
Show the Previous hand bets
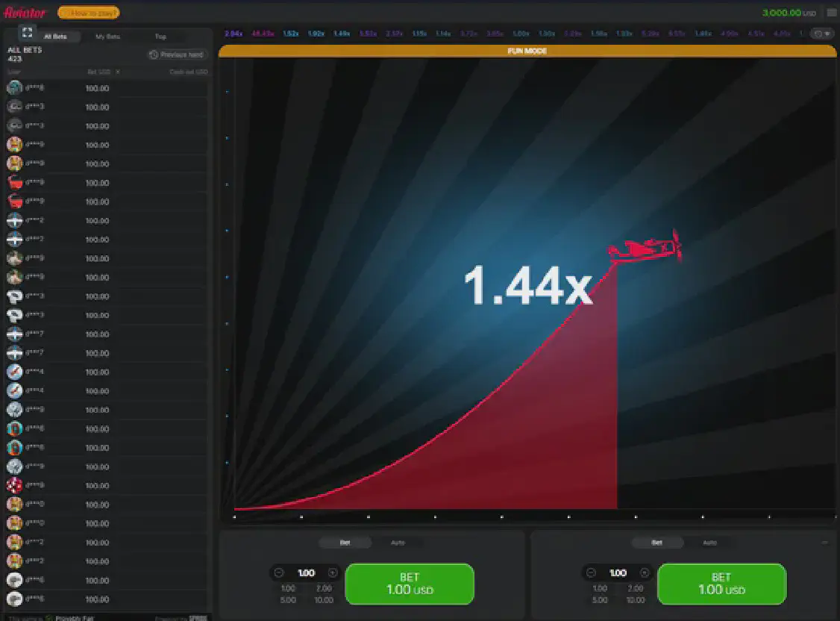[x=177, y=54]
